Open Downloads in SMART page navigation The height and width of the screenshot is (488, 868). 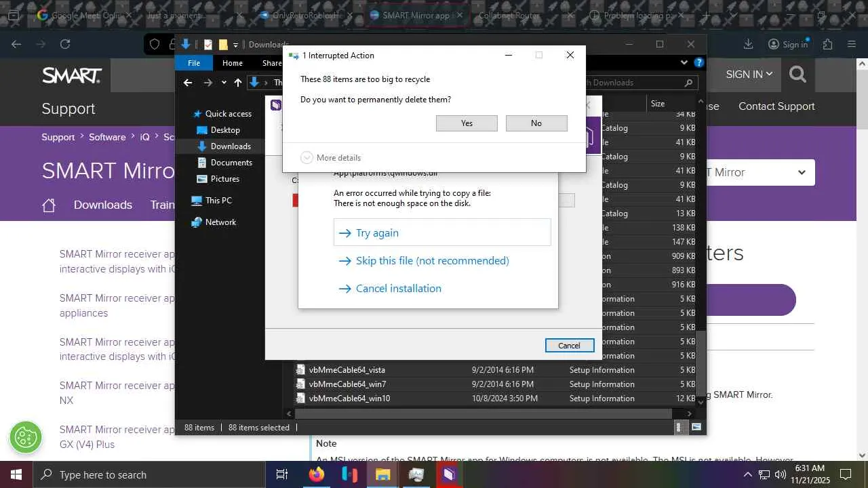tap(103, 205)
